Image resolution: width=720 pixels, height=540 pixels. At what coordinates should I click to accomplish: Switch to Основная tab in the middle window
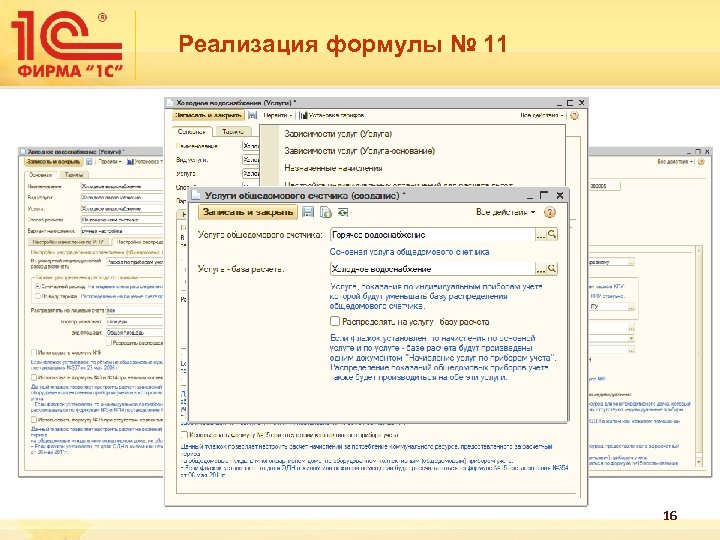click(191, 132)
